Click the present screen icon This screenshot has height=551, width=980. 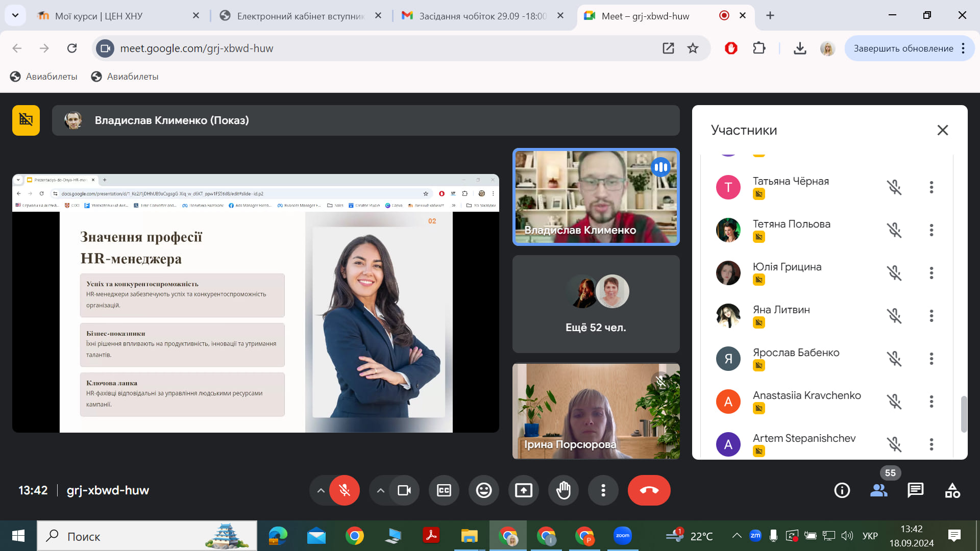[x=523, y=490]
